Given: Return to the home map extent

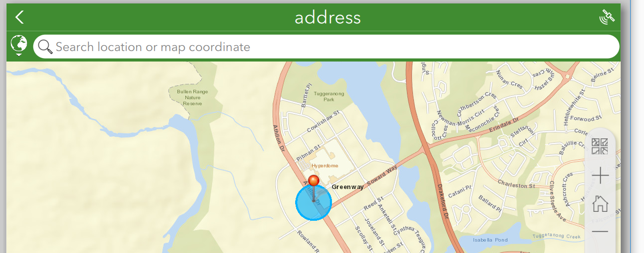Looking at the screenshot, I should (x=600, y=203).
